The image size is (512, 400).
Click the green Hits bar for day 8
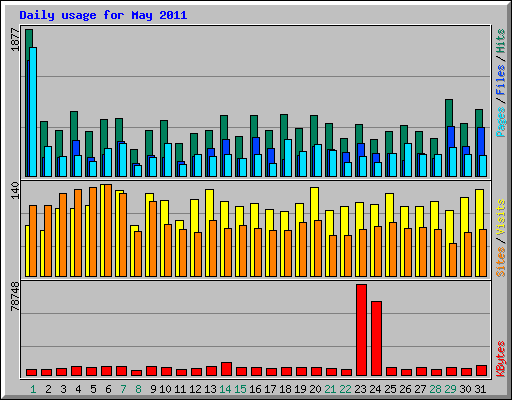click(134, 156)
